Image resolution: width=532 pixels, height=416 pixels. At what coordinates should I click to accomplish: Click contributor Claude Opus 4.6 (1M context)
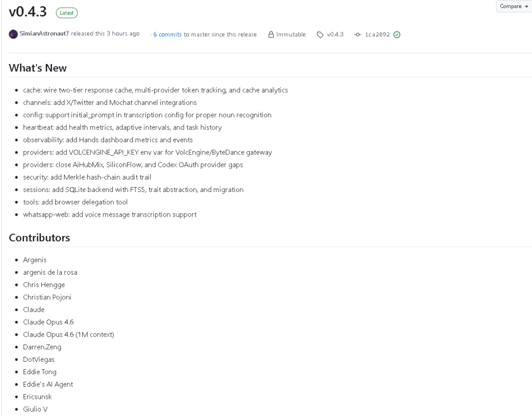pyautogui.click(x=68, y=335)
